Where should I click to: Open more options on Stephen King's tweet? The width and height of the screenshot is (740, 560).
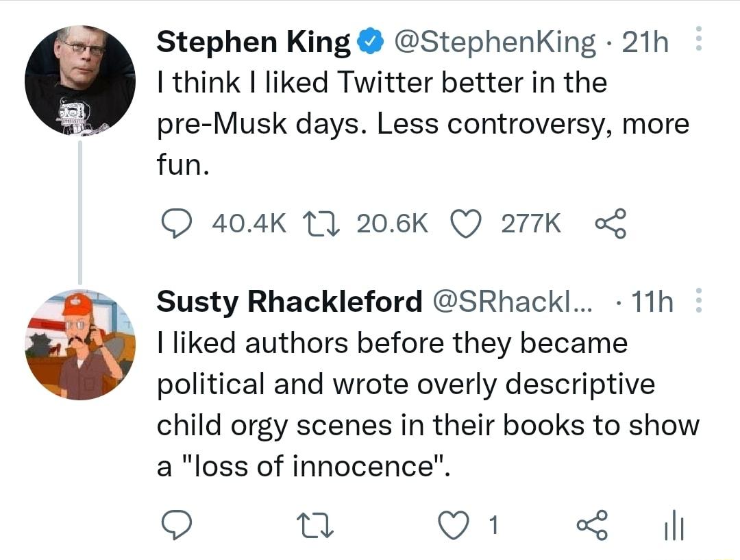(698, 40)
